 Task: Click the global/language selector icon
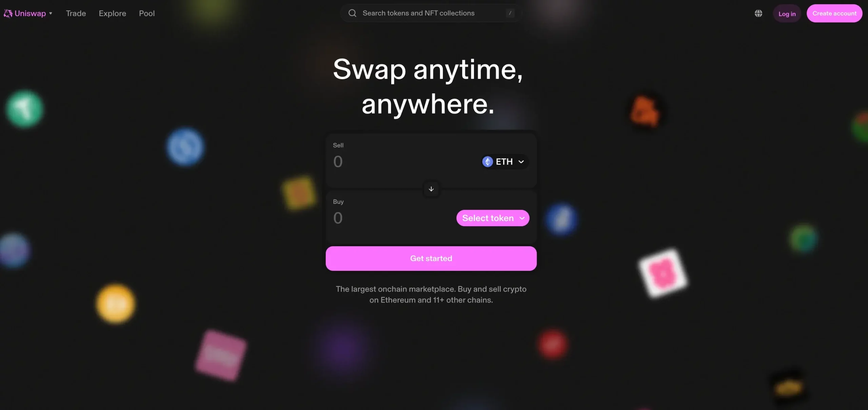pos(758,13)
